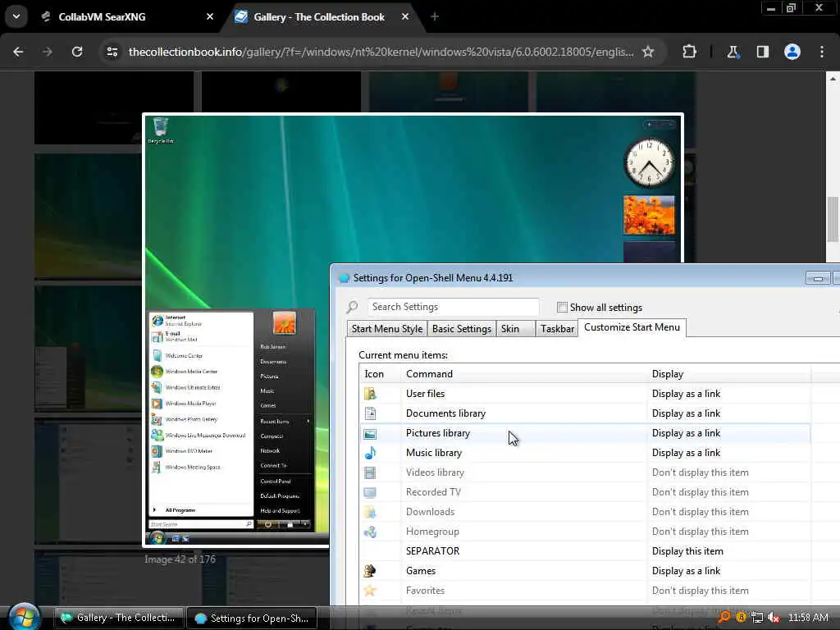Select the User files icon

tap(370, 394)
